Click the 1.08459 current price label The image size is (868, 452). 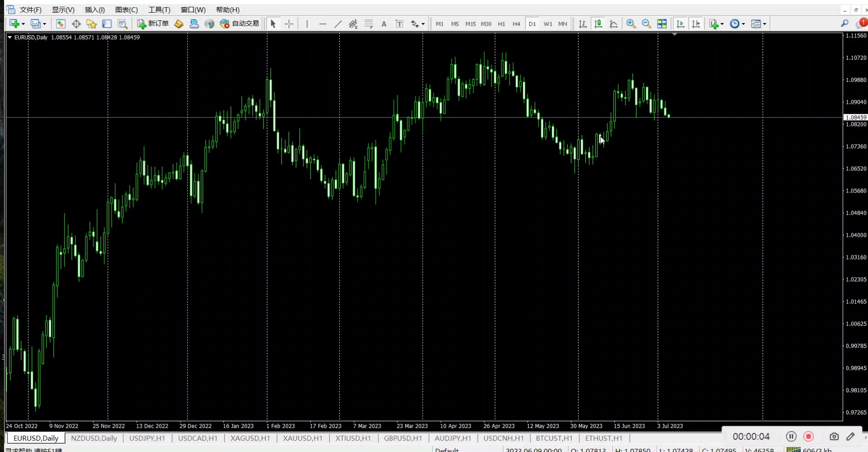[x=855, y=117]
